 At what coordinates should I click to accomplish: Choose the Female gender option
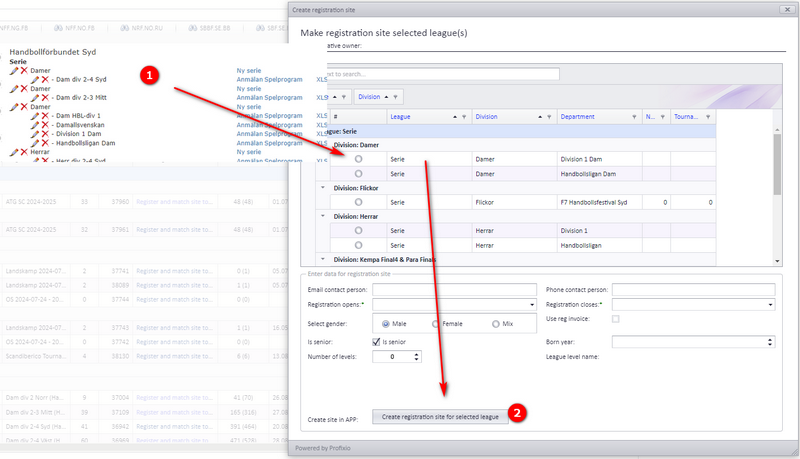[435, 324]
